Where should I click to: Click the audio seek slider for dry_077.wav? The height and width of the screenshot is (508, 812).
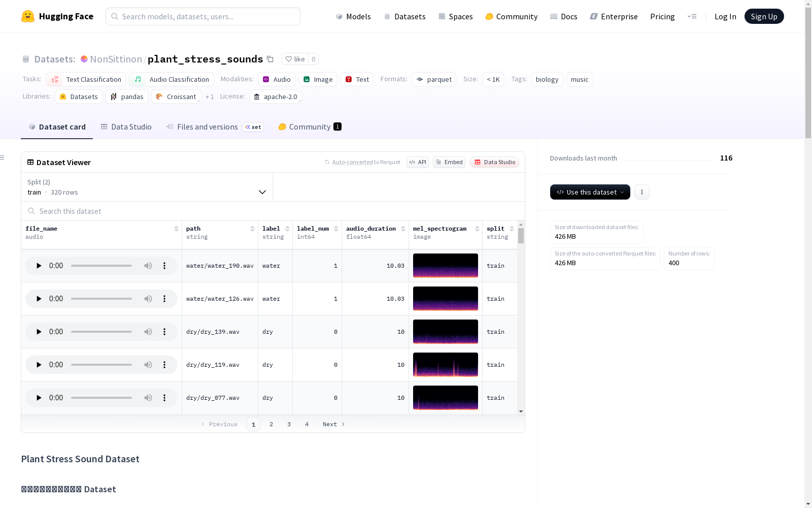[101, 398]
